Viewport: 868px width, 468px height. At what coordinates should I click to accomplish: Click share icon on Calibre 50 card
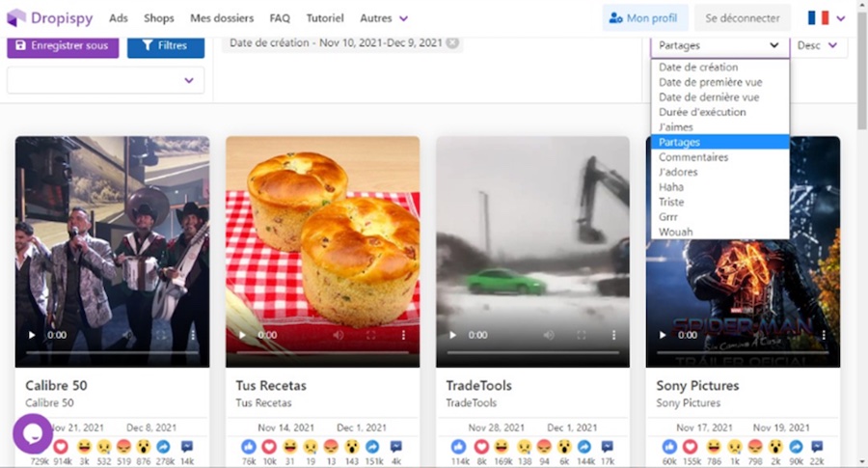163,447
